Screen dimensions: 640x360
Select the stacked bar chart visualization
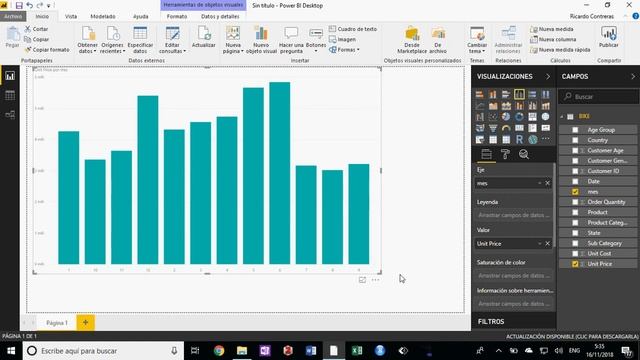click(x=480, y=94)
